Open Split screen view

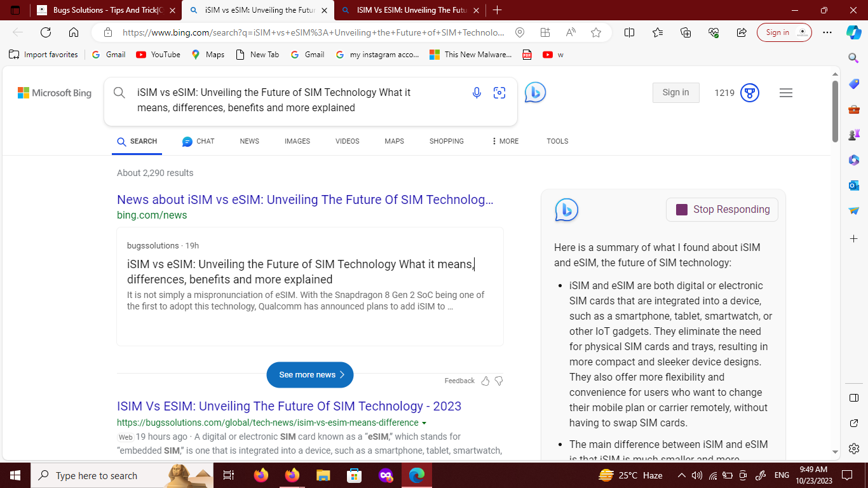pos(629,32)
